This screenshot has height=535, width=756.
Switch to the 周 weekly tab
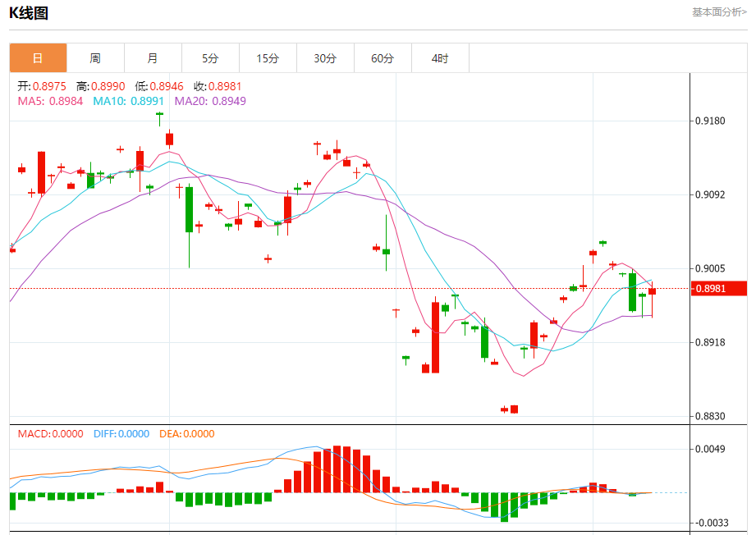95,58
